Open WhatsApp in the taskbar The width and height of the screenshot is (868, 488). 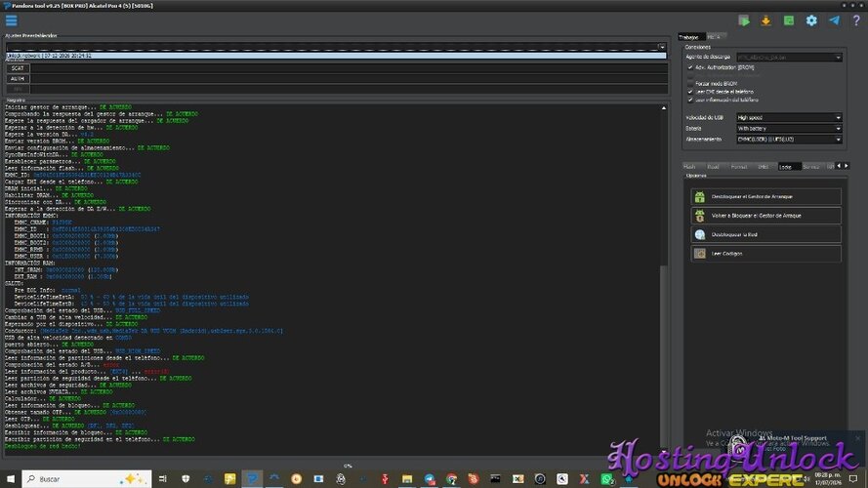click(x=606, y=478)
